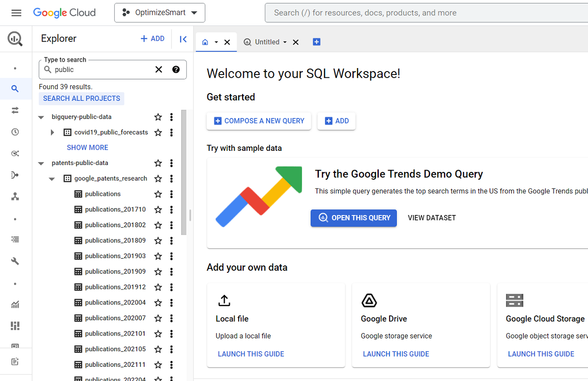Click COMPOSE A NEW QUERY button
The width and height of the screenshot is (588, 381).
pyautogui.click(x=259, y=121)
